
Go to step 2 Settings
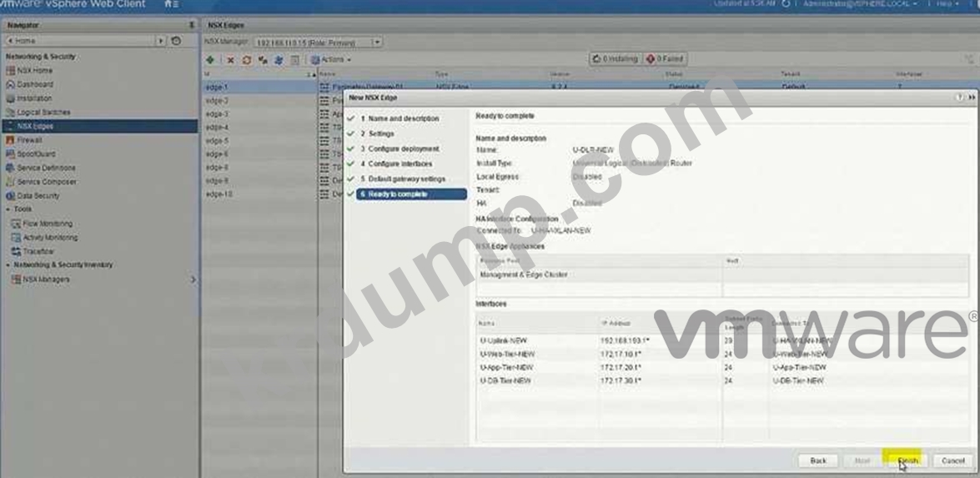(377, 133)
